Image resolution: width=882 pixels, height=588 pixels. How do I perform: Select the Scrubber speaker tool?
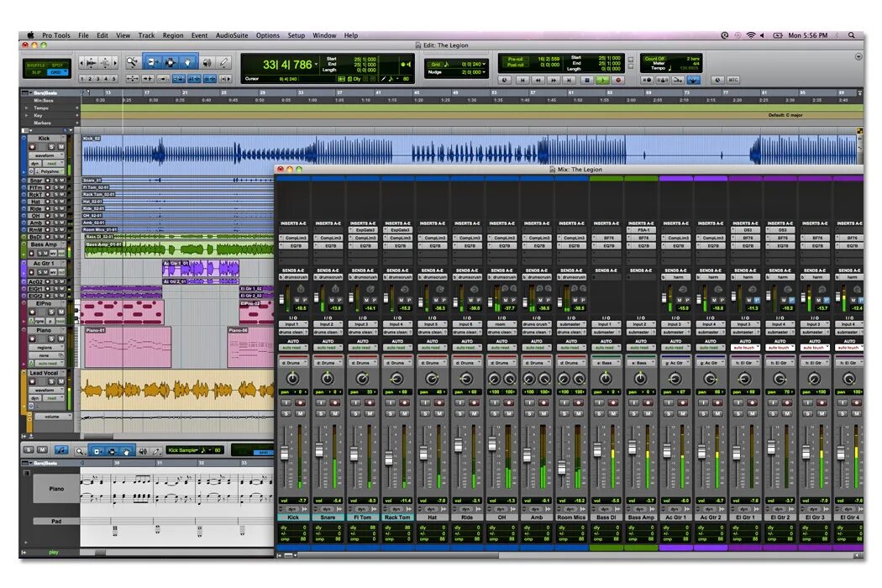point(207,62)
